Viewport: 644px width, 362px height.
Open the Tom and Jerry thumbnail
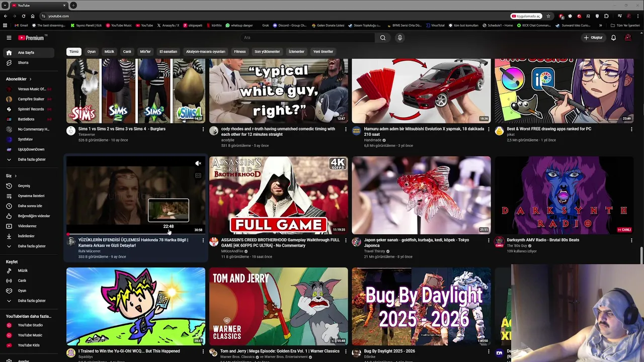point(278,306)
